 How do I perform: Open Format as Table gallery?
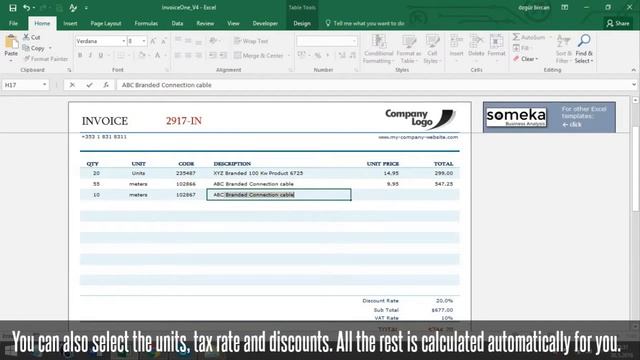click(x=408, y=49)
